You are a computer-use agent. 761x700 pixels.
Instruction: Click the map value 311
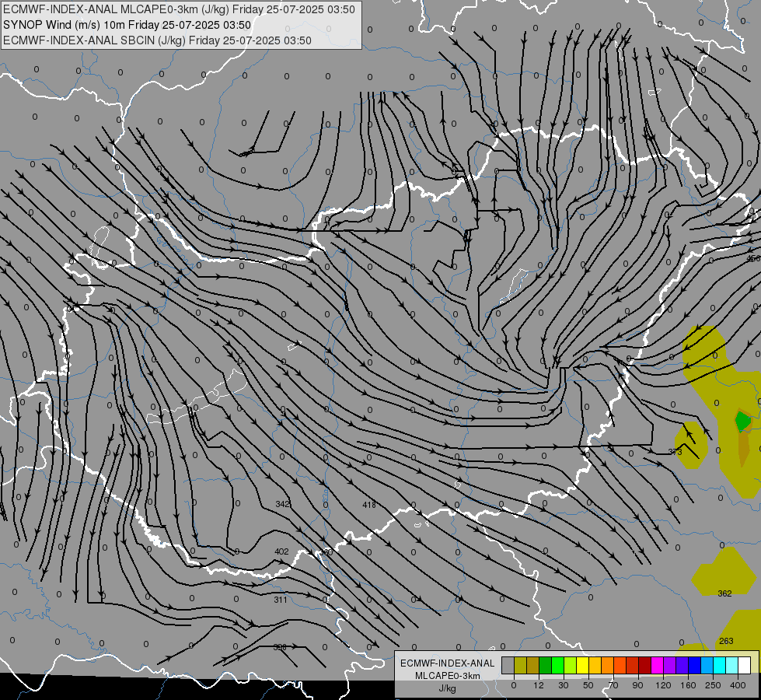tap(281, 600)
